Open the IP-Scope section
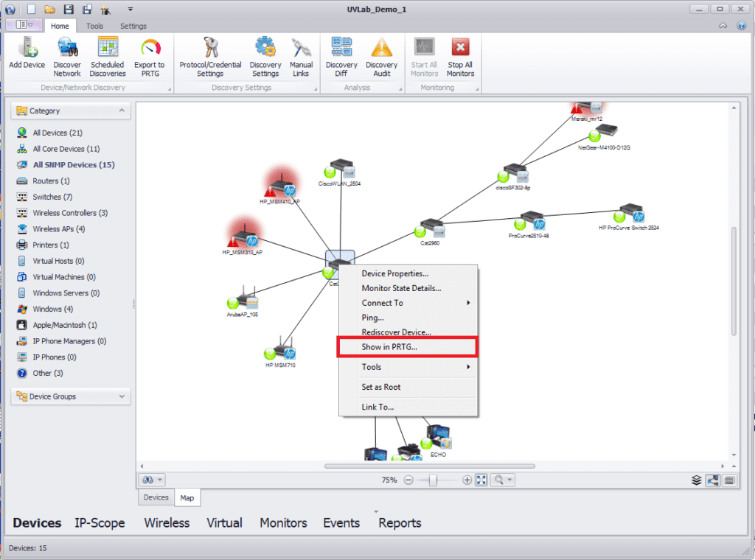This screenshot has height=560, width=755. [100, 523]
